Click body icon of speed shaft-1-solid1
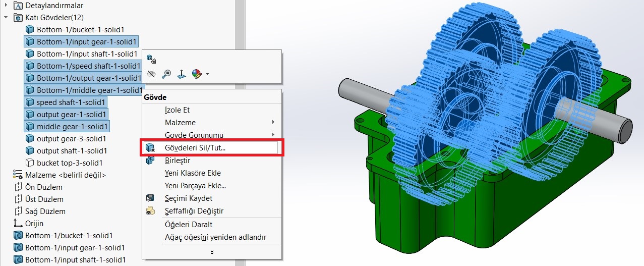 click(30, 102)
